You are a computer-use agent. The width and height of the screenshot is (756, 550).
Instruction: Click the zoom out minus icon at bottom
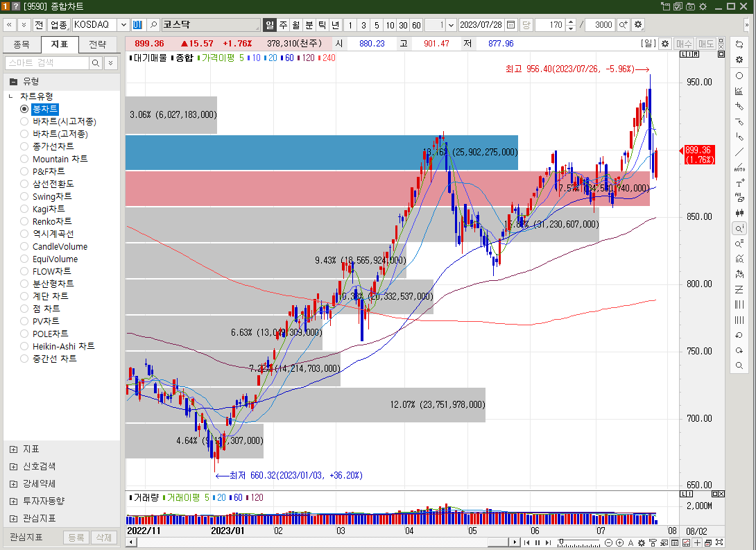click(608, 543)
